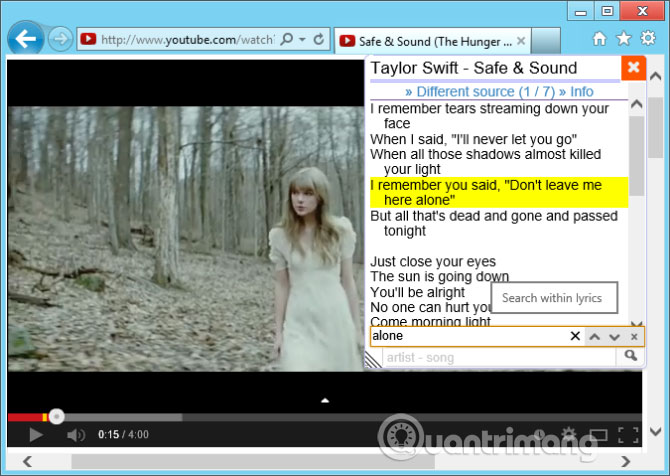Expand the player controls up arrow

coord(325,400)
